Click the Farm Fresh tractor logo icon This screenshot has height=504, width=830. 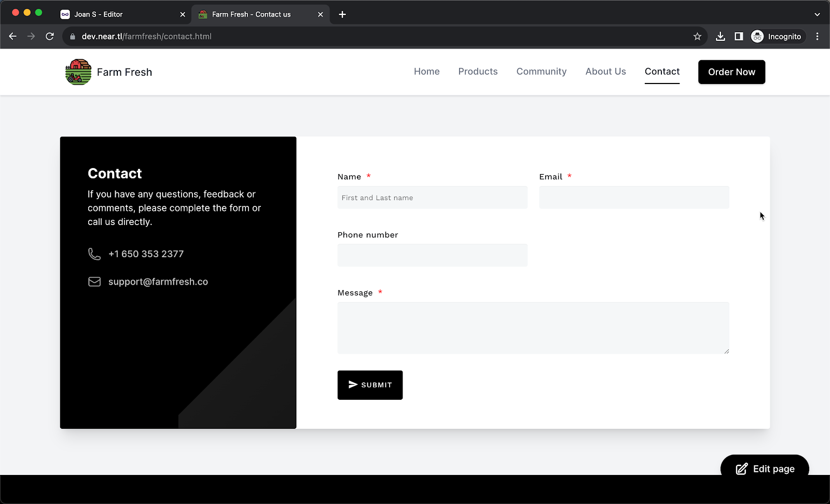[77, 72]
